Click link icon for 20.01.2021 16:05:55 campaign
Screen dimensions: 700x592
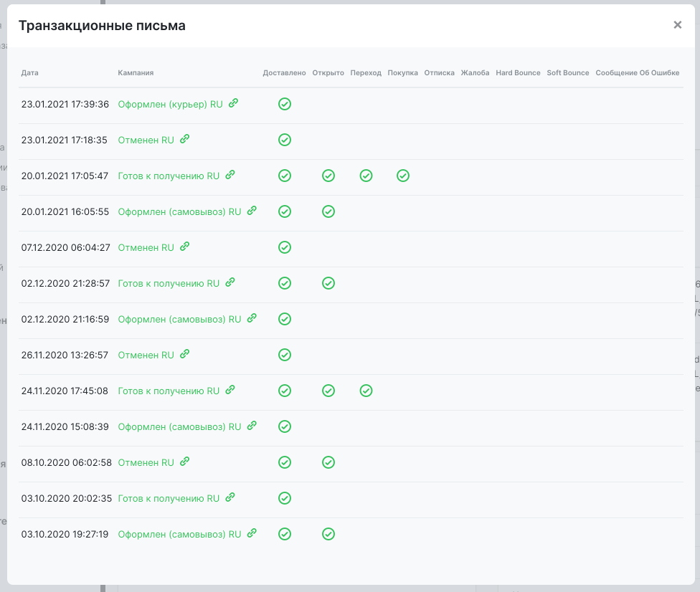coord(252,211)
